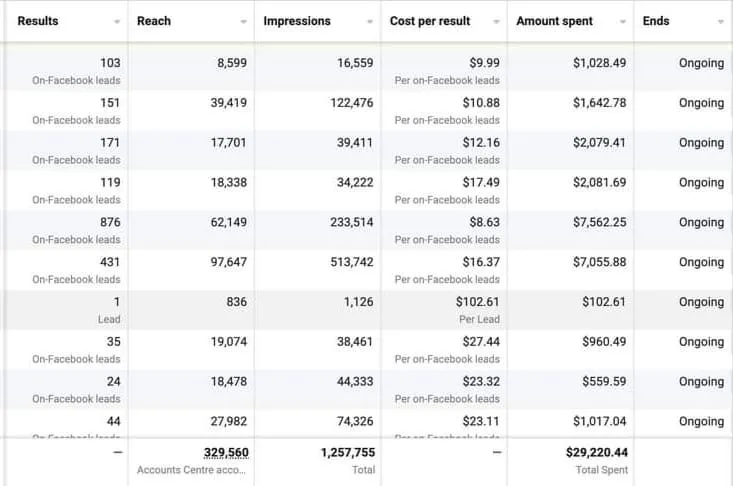
Task: Click the $7,055.88 amount spent cell
Action: (599, 262)
